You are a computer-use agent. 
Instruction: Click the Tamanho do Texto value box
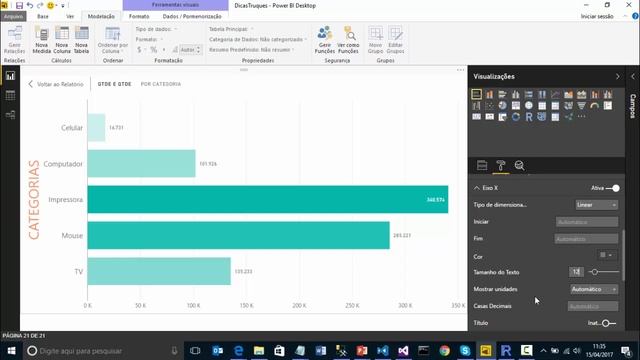[576, 272]
